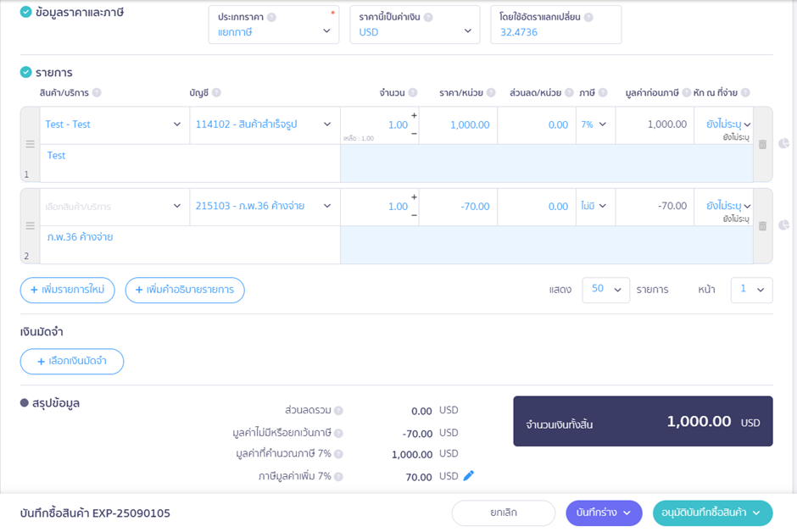
Task: Change rows shown using the 50 dropdown
Action: pyautogui.click(x=605, y=289)
